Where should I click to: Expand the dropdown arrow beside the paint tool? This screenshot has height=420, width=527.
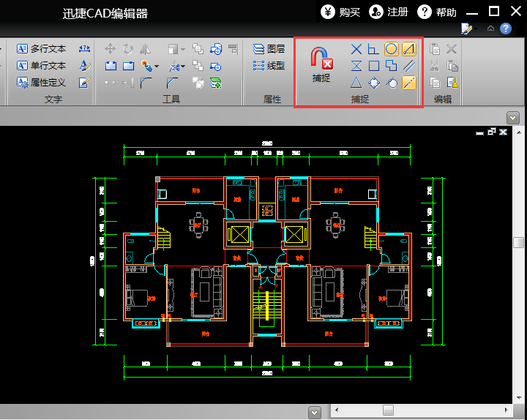[x=157, y=67]
